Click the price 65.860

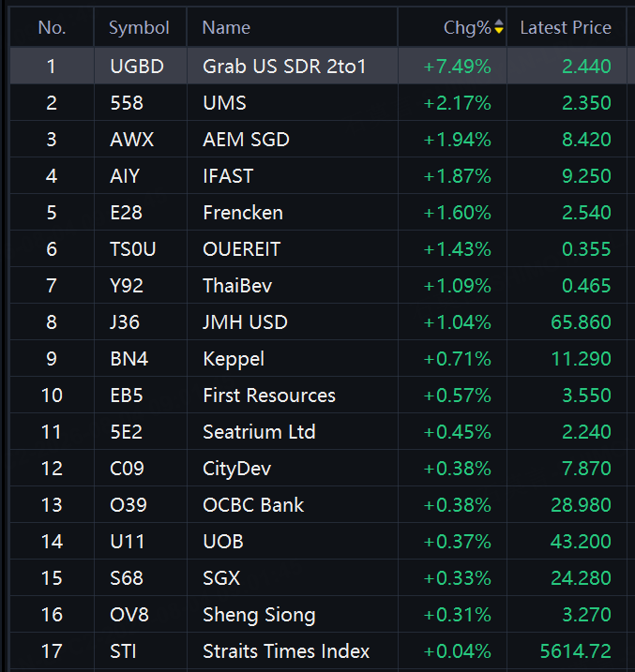(581, 322)
